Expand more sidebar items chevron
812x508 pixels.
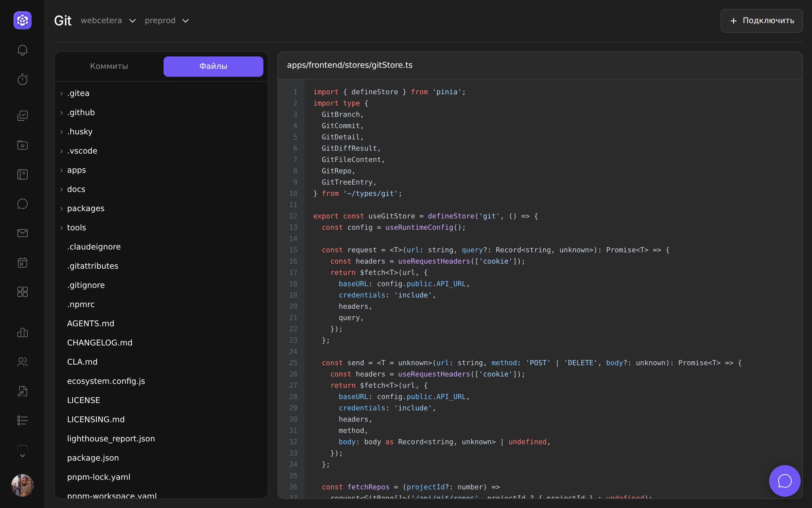pyautogui.click(x=23, y=456)
